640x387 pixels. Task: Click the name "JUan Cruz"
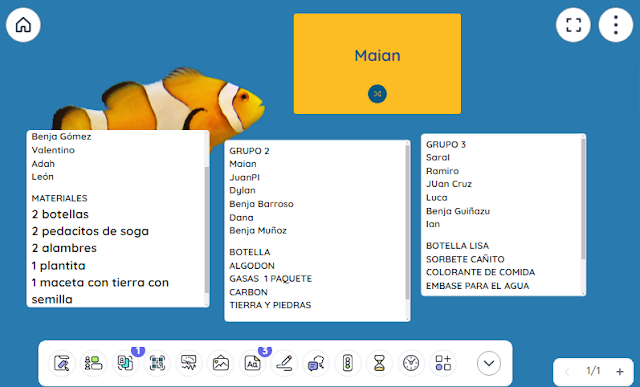(x=449, y=184)
